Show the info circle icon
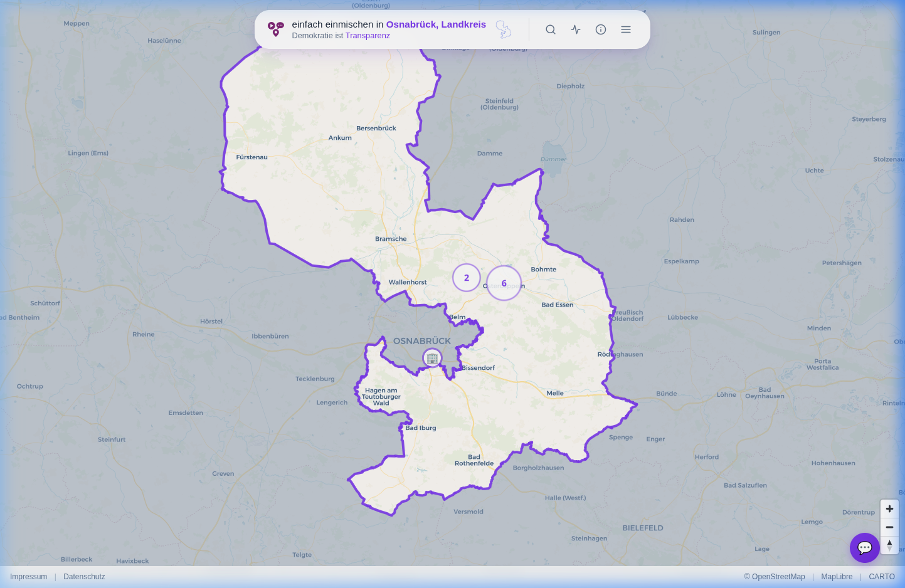The image size is (905, 588). point(601,29)
